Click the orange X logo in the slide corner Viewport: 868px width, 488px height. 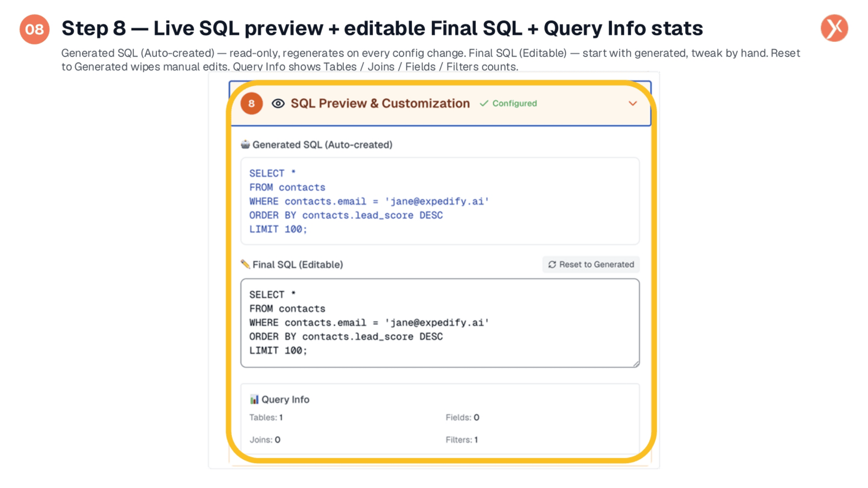pos(834,28)
